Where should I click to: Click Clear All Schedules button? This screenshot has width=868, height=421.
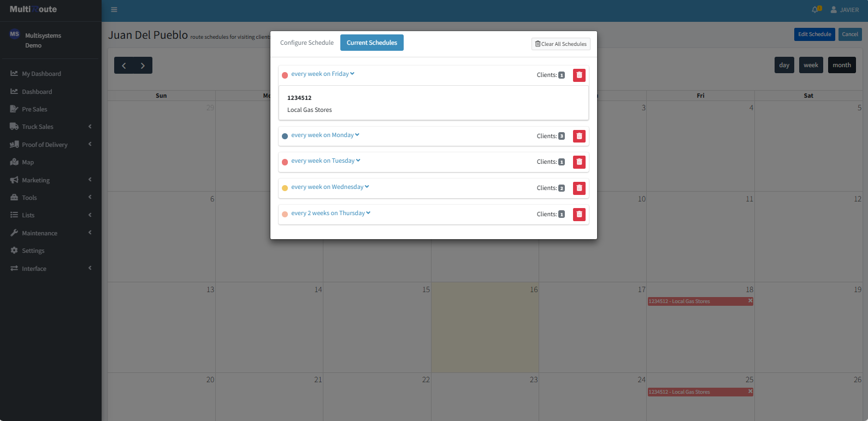pyautogui.click(x=560, y=44)
